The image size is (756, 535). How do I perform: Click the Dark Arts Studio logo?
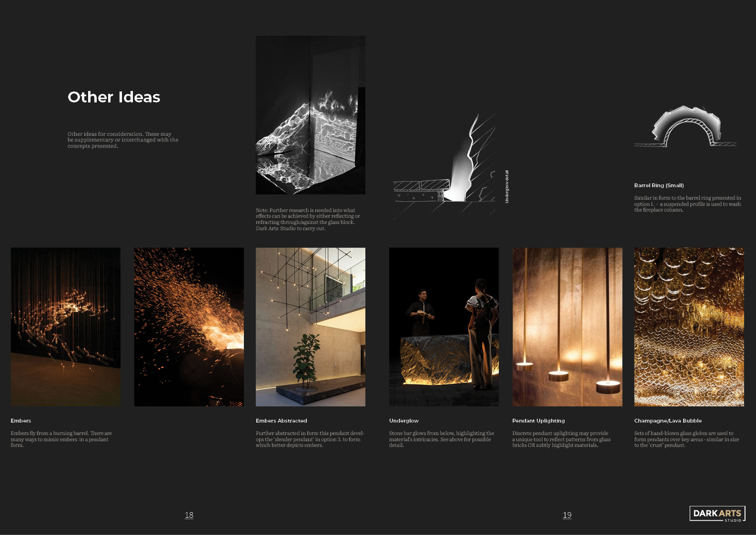click(717, 514)
